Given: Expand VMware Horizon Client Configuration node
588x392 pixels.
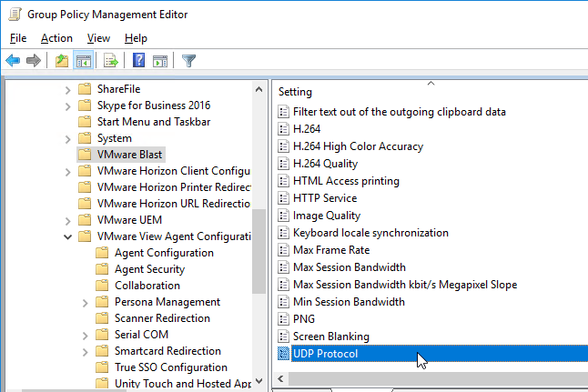Looking at the screenshot, I should click(67, 172).
